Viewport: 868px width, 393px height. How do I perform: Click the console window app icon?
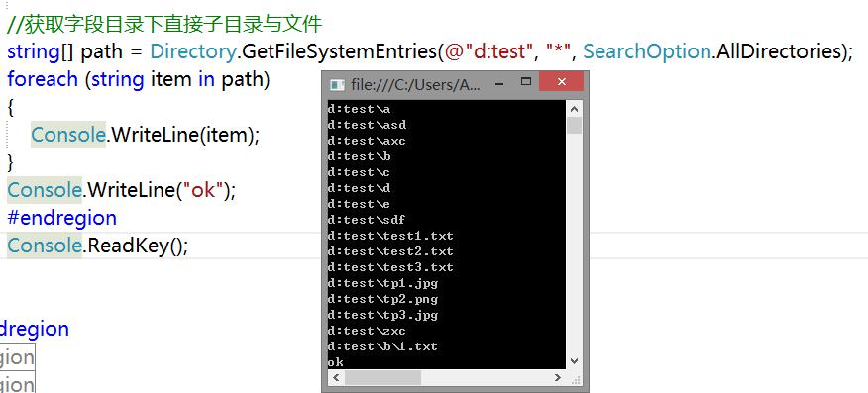point(336,84)
